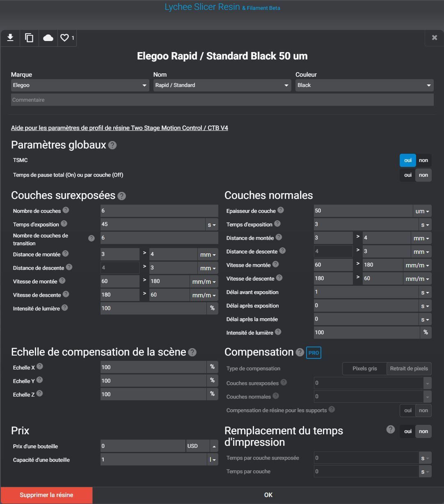Open help icon next to Paramètres globaux
Screen dimensions: 444x504
pyautogui.click(x=112, y=145)
